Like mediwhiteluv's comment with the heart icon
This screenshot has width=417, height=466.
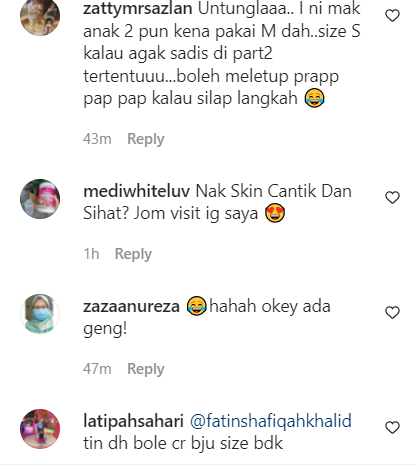click(x=392, y=198)
